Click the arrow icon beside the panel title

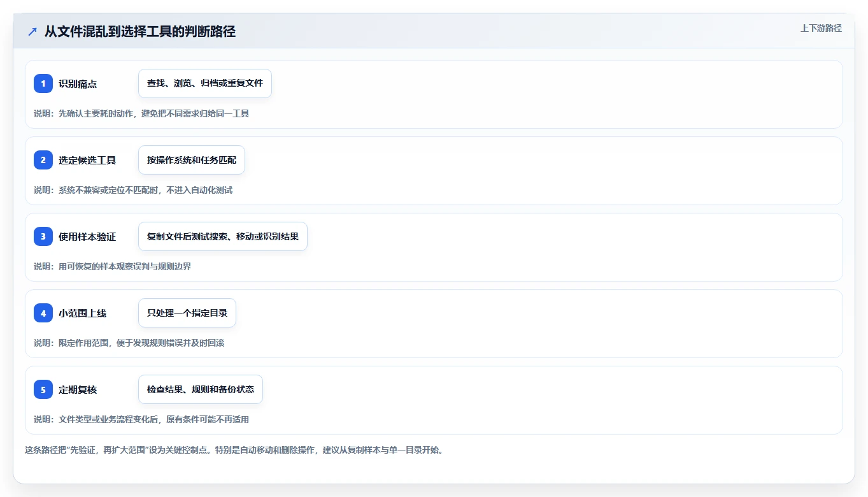pyautogui.click(x=32, y=31)
